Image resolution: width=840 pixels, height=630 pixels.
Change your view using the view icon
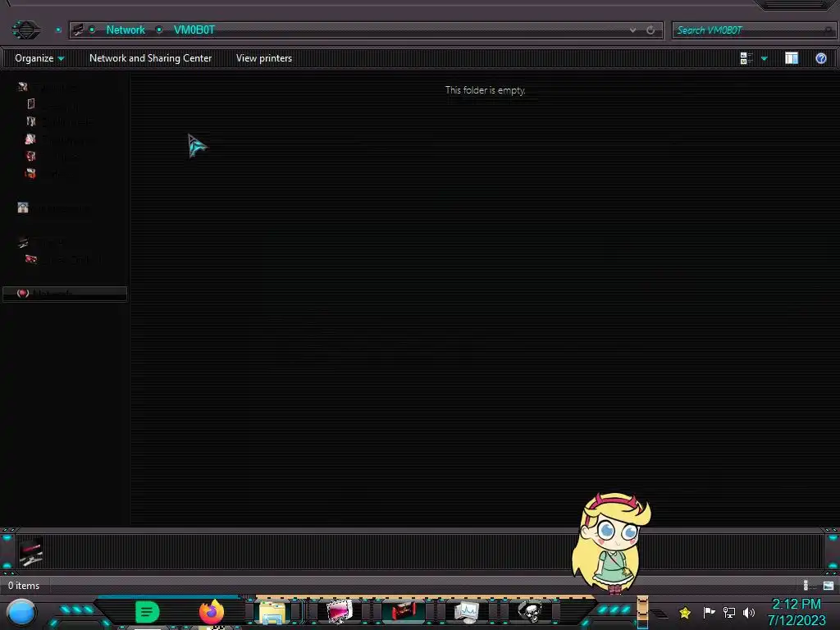pos(746,58)
